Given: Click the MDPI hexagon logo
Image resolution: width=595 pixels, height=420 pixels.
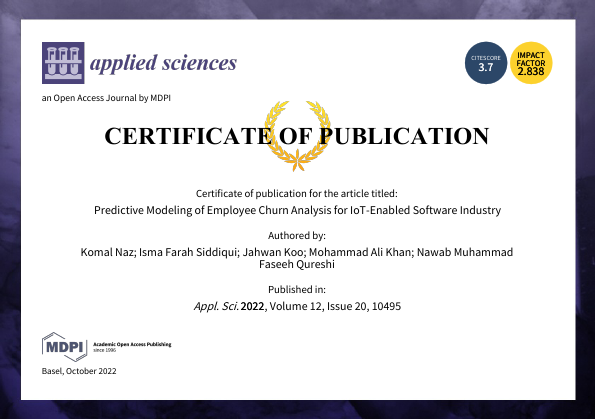Looking at the screenshot, I should pos(65,347).
